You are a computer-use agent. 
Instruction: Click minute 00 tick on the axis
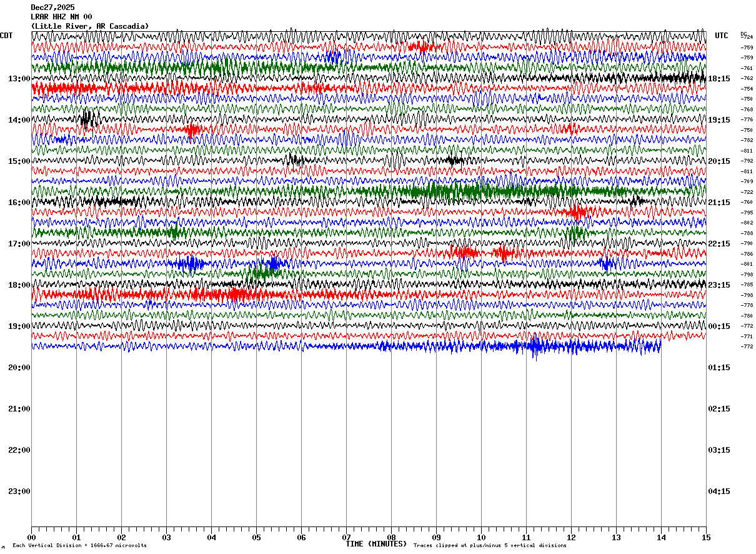coord(31,537)
